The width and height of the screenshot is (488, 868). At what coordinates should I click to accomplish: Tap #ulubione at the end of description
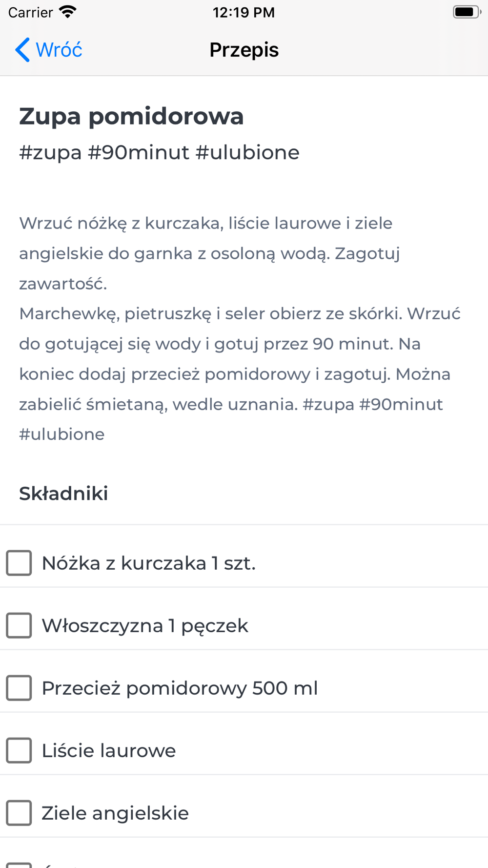point(62,434)
